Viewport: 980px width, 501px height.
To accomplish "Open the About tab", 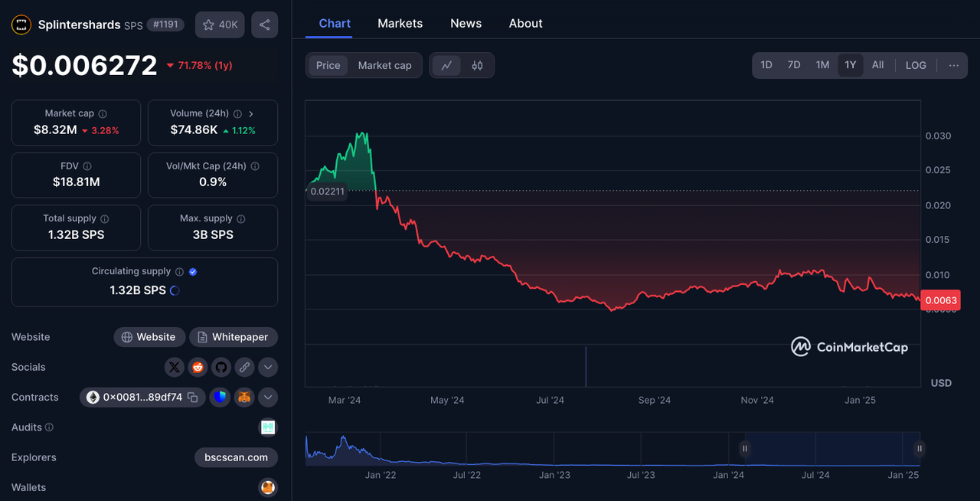I will 526,23.
